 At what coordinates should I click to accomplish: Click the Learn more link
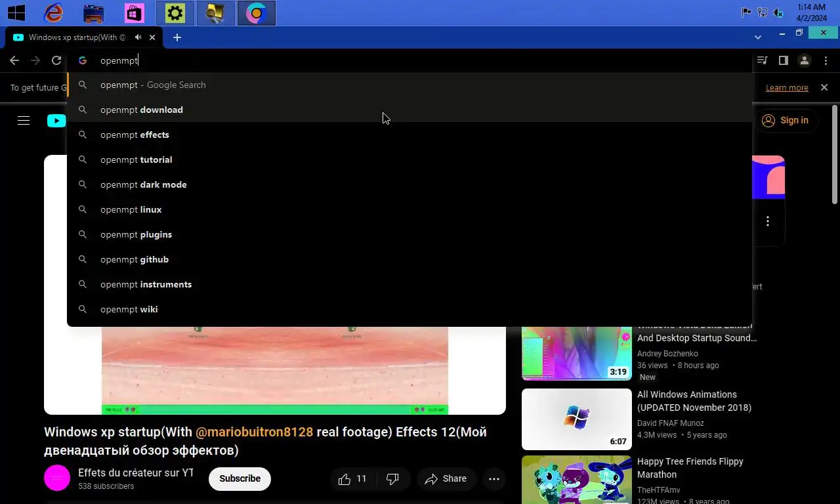[787, 87]
